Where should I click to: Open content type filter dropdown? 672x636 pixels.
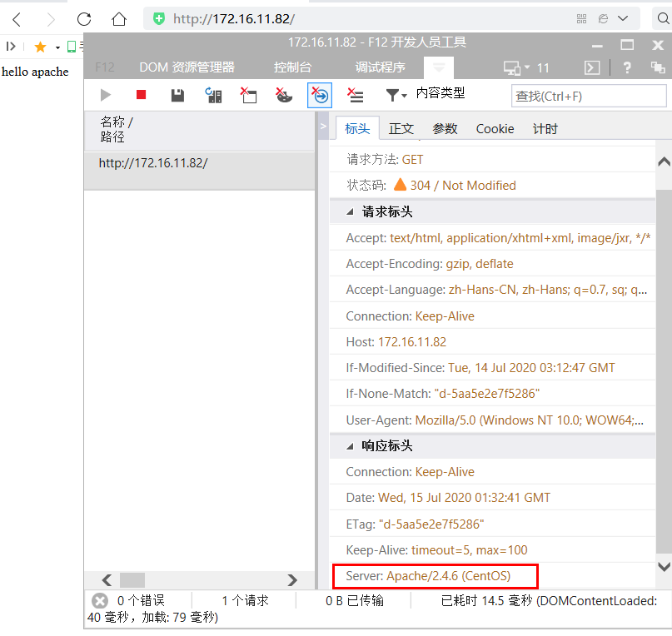click(396, 95)
